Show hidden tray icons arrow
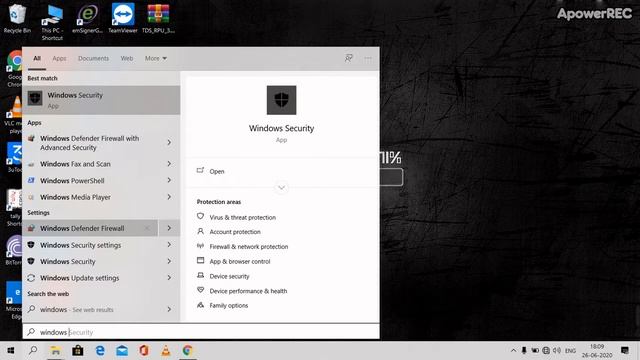Screen dimensions: 640x360 (x=513, y=351)
